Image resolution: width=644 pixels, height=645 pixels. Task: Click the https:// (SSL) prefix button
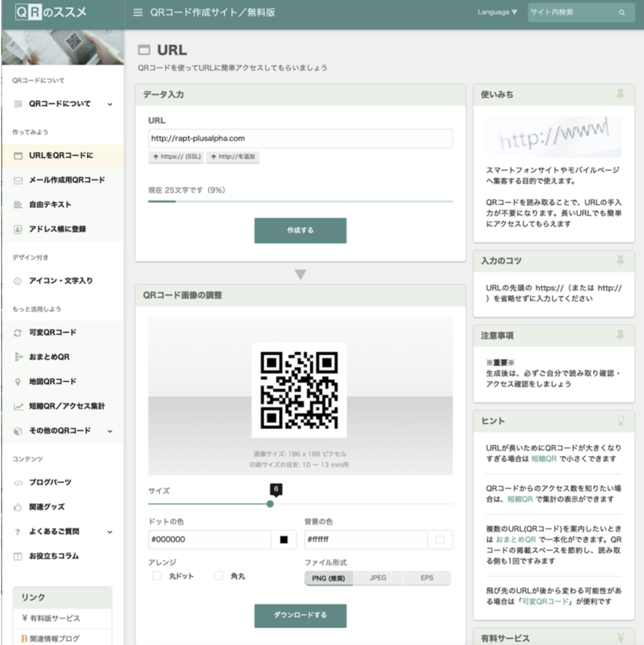click(x=176, y=157)
